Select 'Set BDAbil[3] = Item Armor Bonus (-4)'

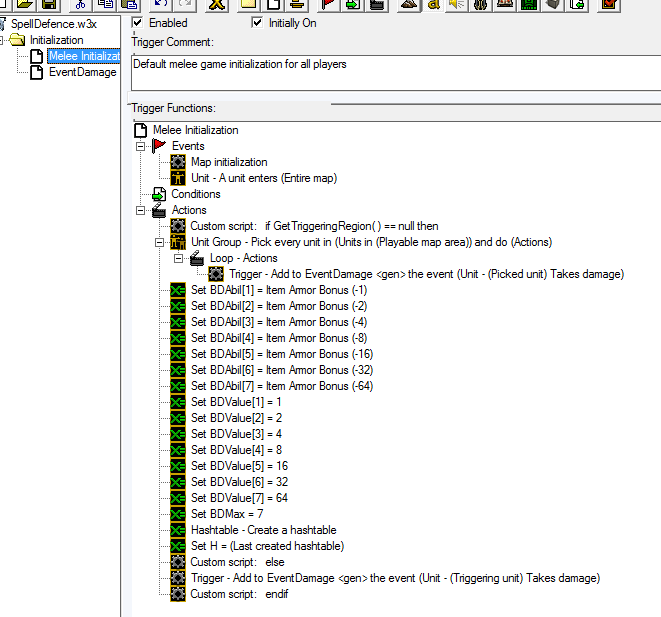279,322
